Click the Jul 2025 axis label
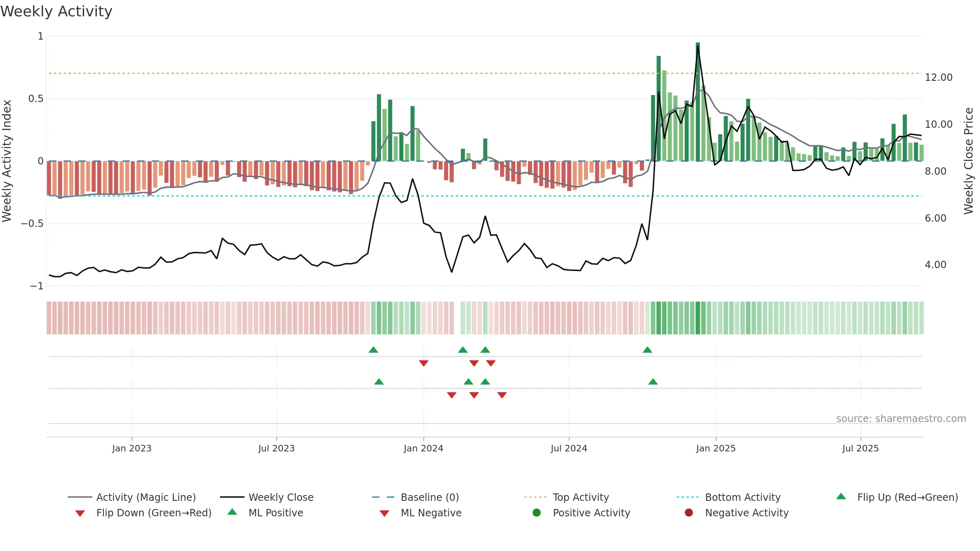 (860, 448)
